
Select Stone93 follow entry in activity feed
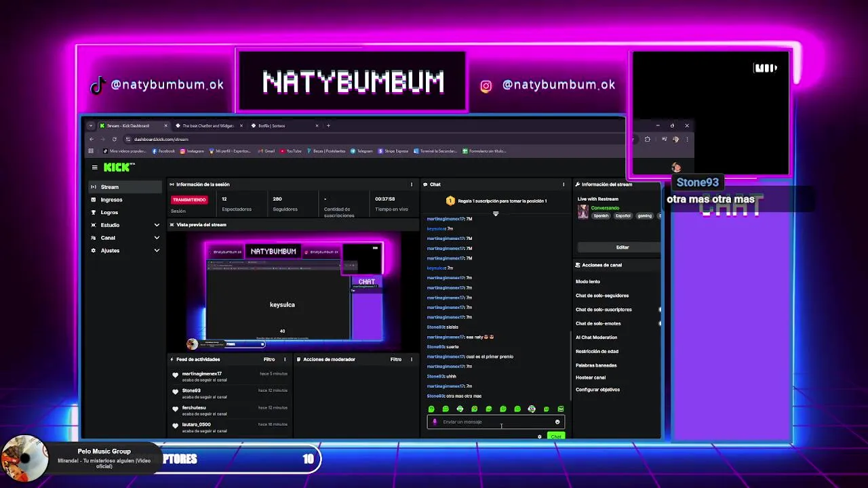(x=231, y=393)
